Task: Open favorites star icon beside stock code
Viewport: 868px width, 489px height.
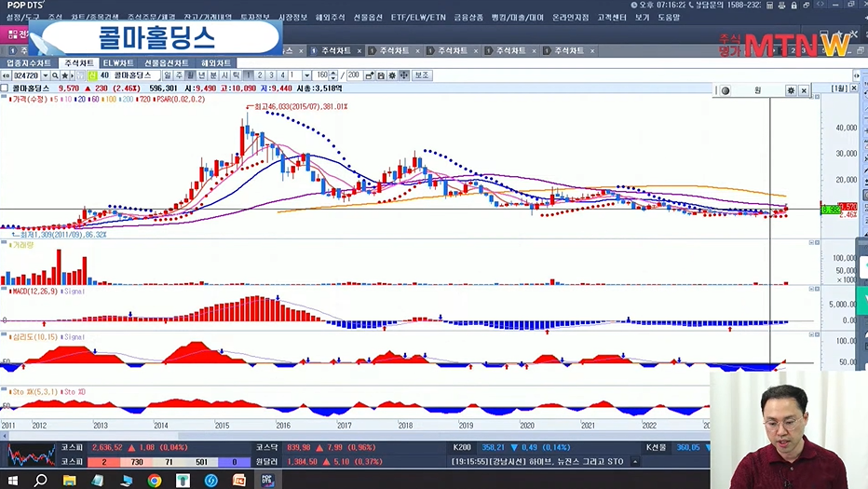Action: pos(65,75)
